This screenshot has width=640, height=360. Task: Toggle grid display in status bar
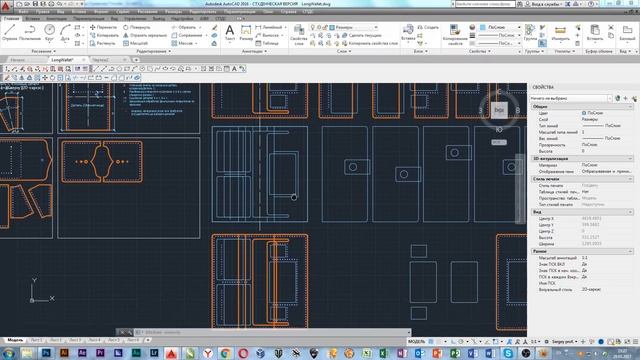[431, 341]
